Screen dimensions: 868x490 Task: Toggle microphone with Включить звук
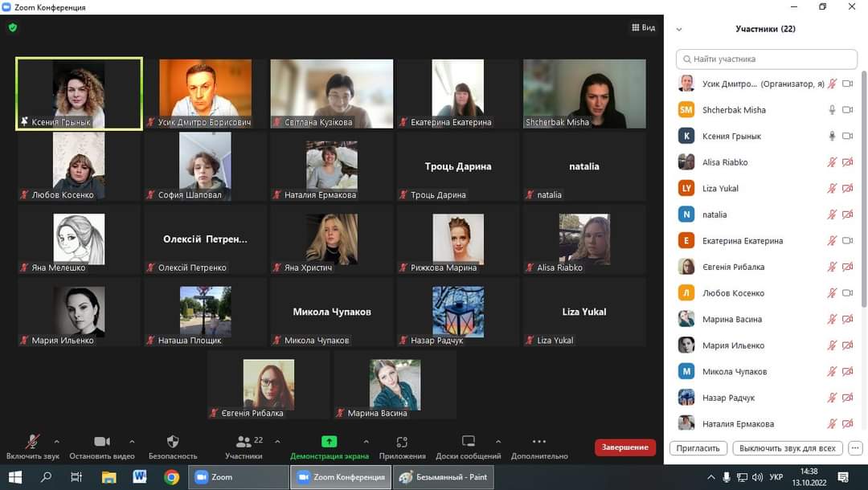(33, 442)
